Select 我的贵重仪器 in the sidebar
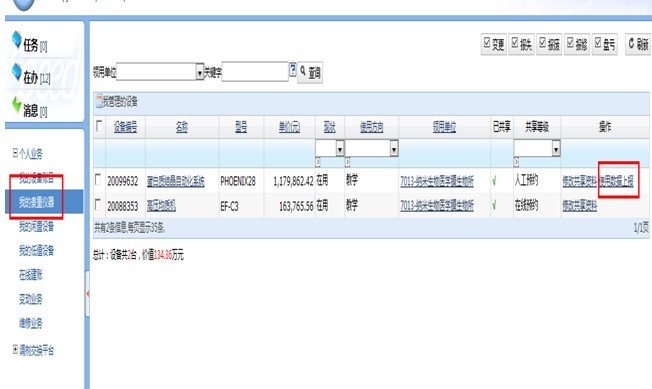The width and height of the screenshot is (652, 389). pyautogui.click(x=37, y=202)
